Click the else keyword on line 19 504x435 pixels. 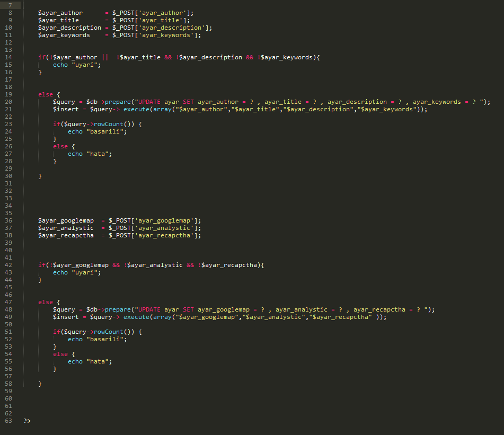click(46, 94)
